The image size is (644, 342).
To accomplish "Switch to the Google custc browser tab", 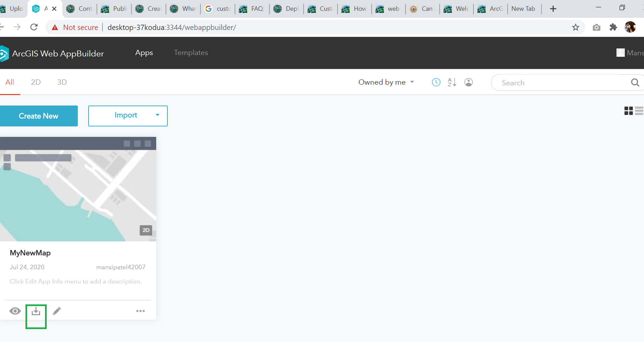I will coord(218,9).
